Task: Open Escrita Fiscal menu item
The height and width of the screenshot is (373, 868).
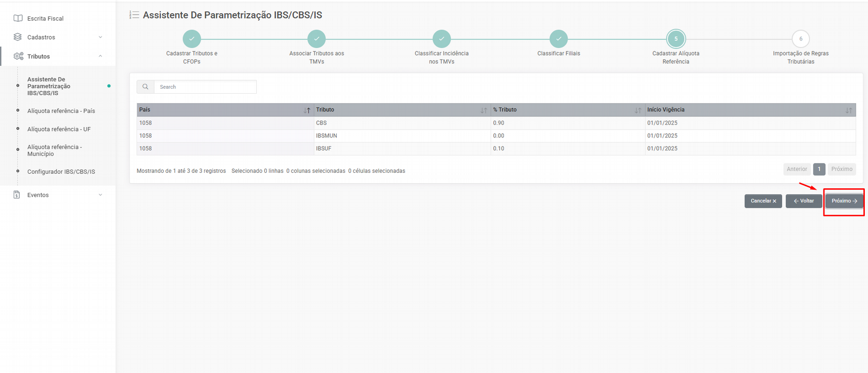Action: [45, 18]
